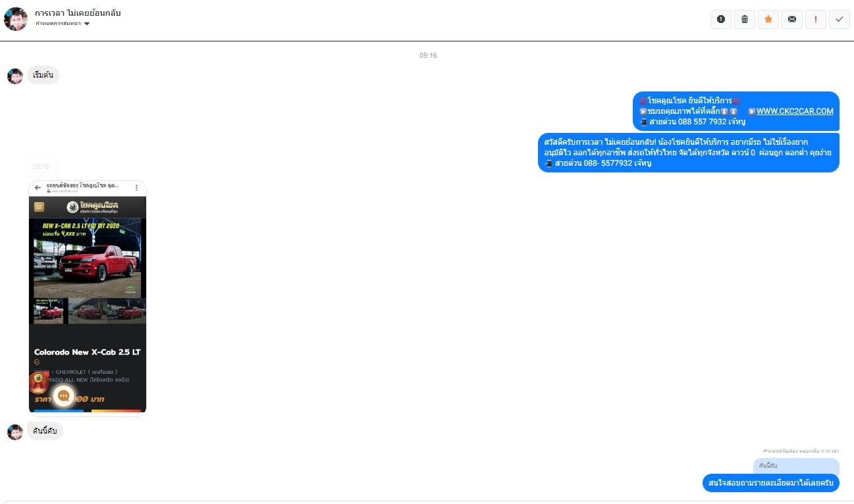Viewport: 854px width, 504px height.
Task: Flag conversation with red exclamation icon
Action: pos(816,19)
